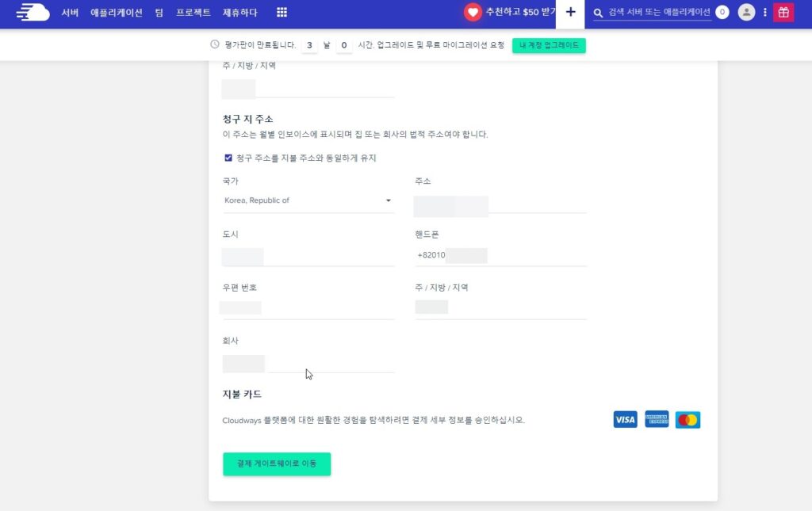Viewport: 812px width, 511px height.
Task: Click the search magnifier icon
Action: point(598,13)
